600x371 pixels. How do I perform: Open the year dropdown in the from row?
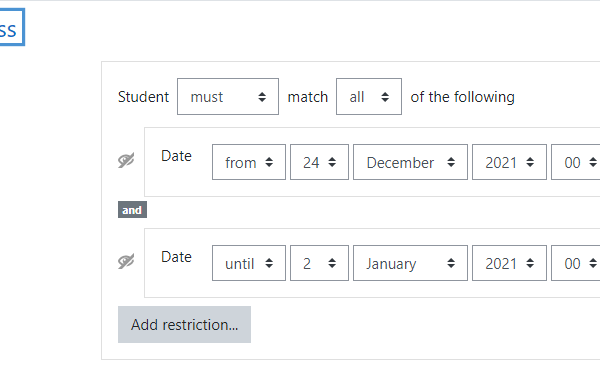pyautogui.click(x=509, y=162)
